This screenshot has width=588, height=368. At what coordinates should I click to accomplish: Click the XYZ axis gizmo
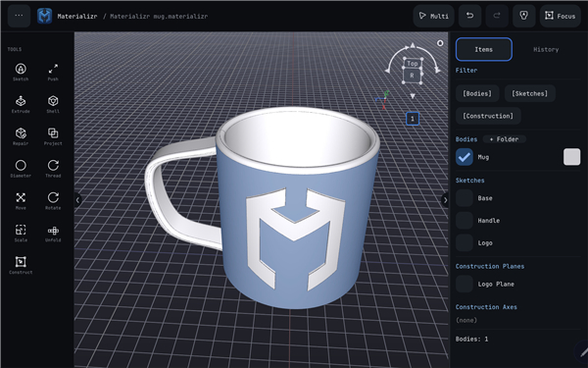pos(383,100)
